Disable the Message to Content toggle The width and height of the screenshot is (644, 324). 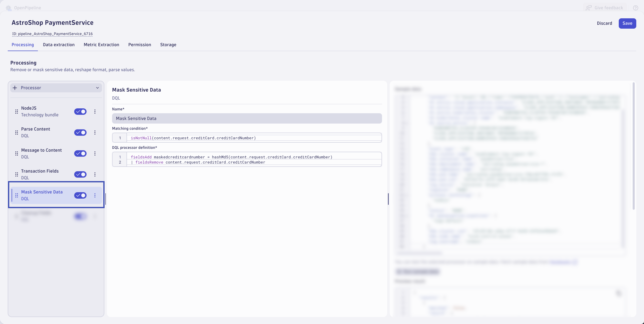pos(80,153)
